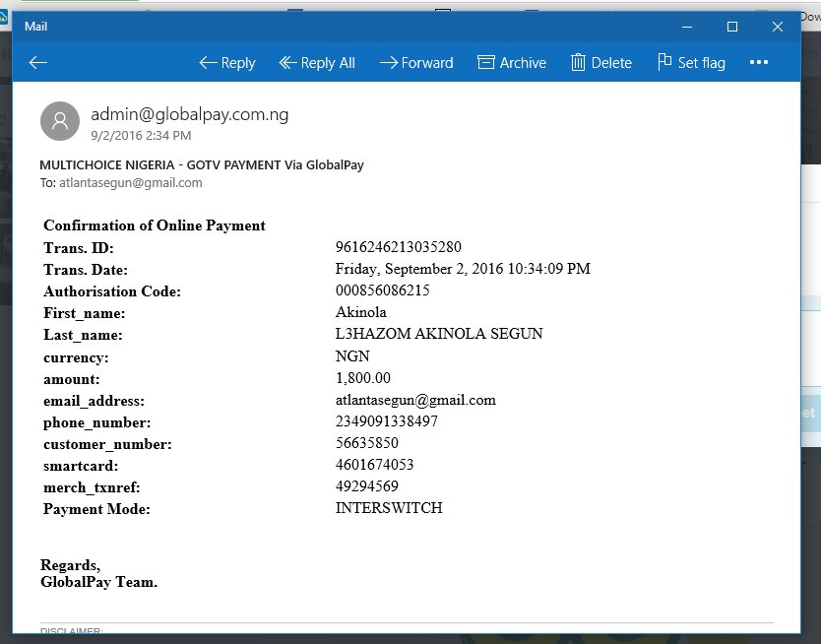821x644 pixels.
Task: Open the more options ellipsis menu
Action: pos(759,62)
